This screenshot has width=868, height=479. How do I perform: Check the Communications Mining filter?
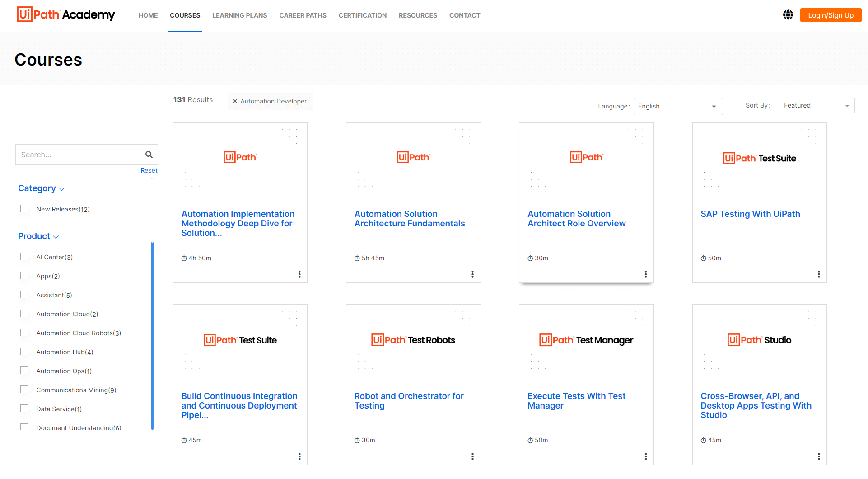click(x=24, y=390)
